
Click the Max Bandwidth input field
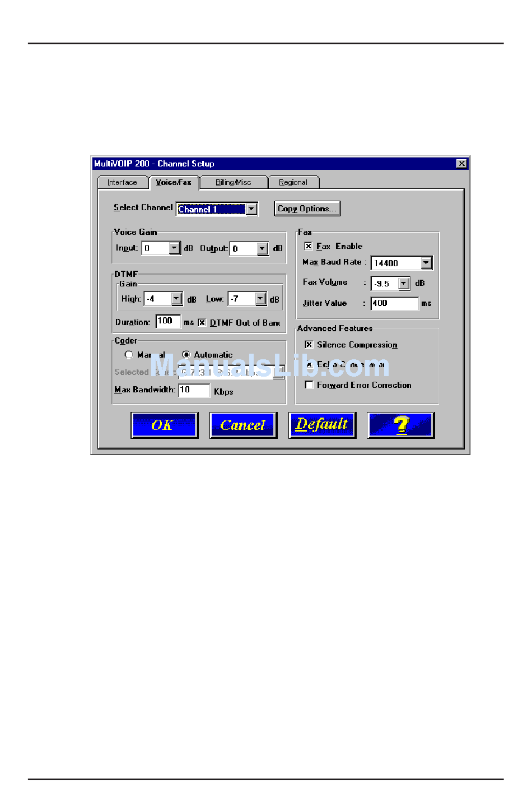pos(194,390)
